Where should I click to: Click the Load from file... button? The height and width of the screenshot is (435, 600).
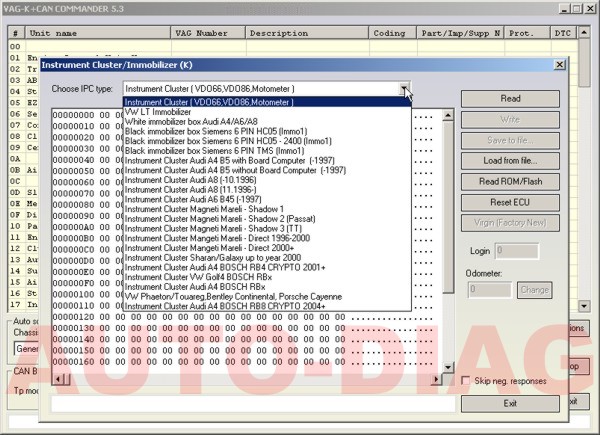(x=510, y=161)
